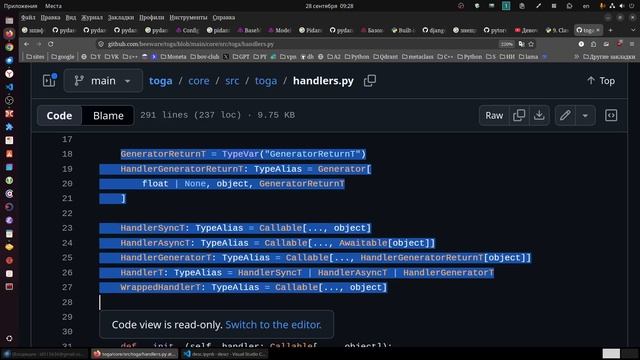Click the file info '291 lines (237 loc)'

191,115
